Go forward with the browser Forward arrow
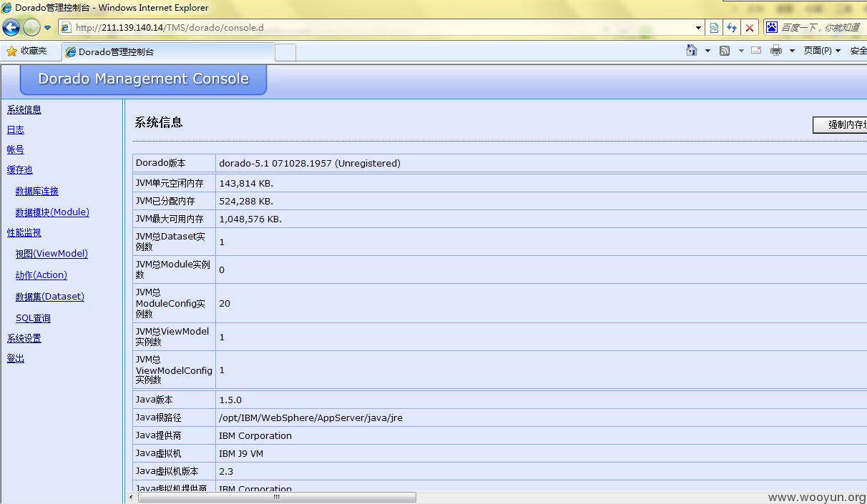Viewport: 867px width, 504px height. click(31, 28)
